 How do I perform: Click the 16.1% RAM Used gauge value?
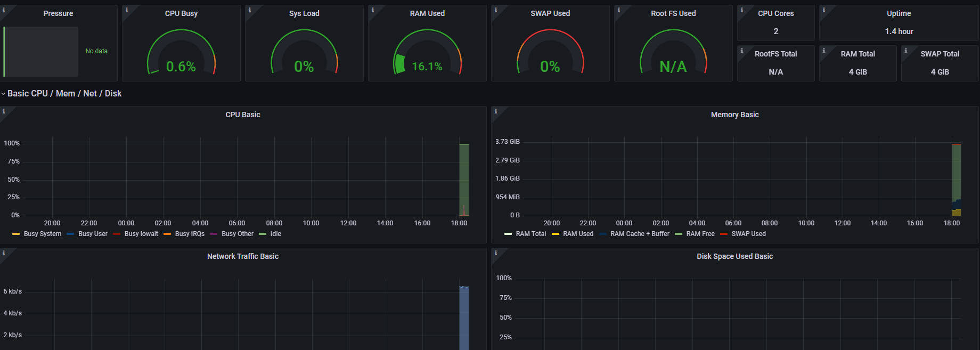(x=427, y=67)
